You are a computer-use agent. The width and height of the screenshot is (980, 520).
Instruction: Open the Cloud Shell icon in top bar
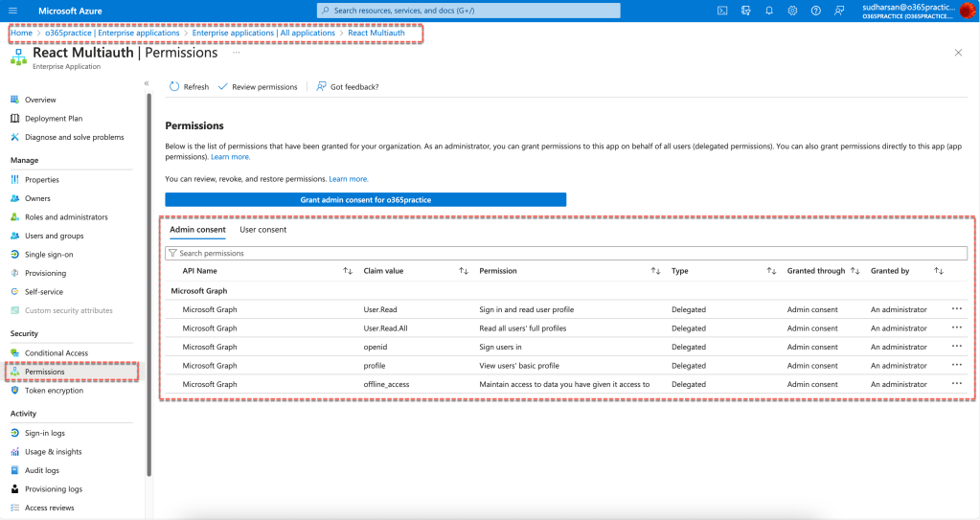(x=721, y=11)
